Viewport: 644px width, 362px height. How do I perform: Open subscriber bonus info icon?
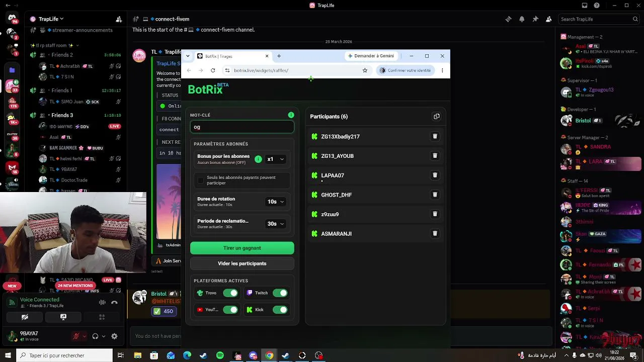258,159
